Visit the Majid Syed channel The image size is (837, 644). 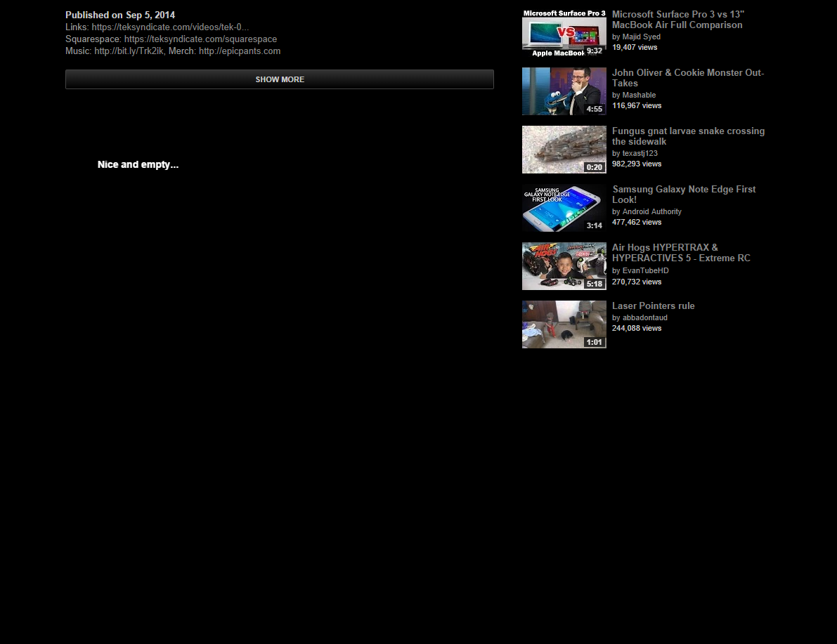641,37
